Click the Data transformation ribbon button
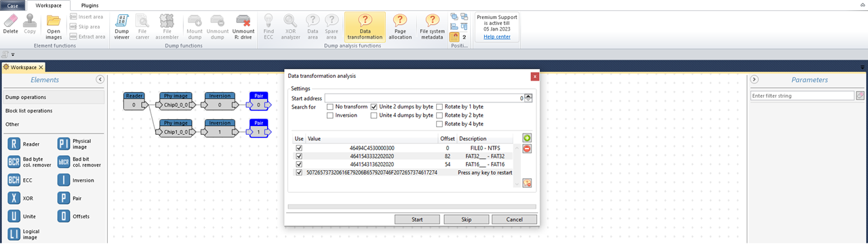Image resolution: width=868 pixels, height=244 pixels. click(365, 27)
